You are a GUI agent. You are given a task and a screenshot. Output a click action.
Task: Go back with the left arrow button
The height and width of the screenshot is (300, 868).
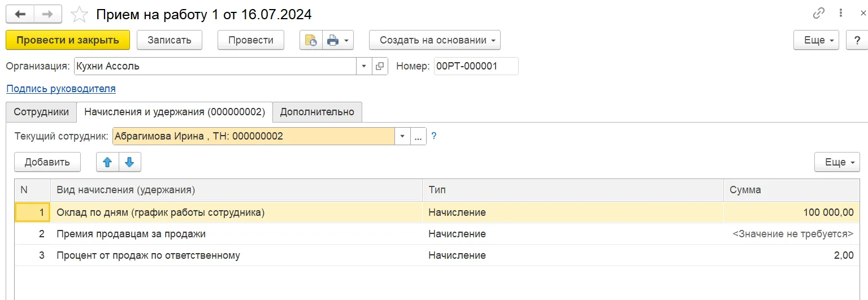tap(20, 14)
